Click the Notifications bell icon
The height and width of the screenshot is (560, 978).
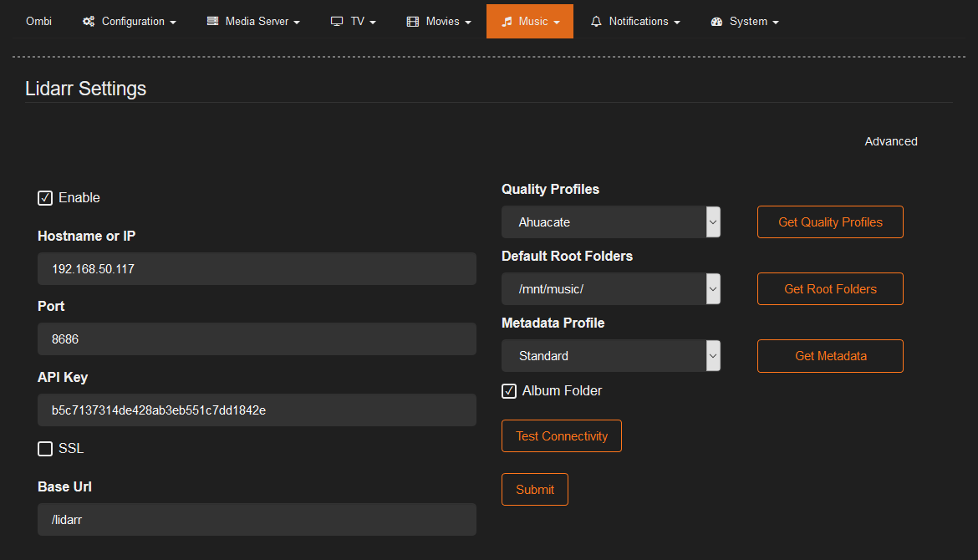point(596,21)
